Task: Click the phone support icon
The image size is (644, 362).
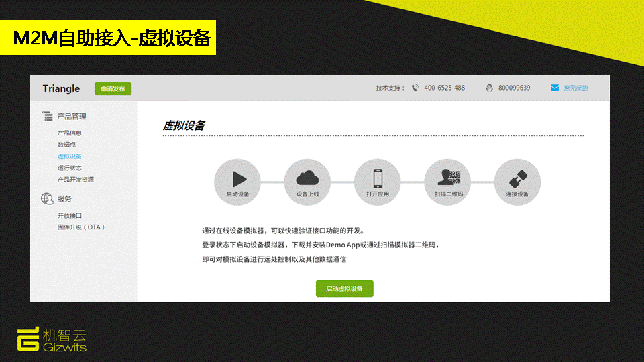Action: (x=415, y=88)
